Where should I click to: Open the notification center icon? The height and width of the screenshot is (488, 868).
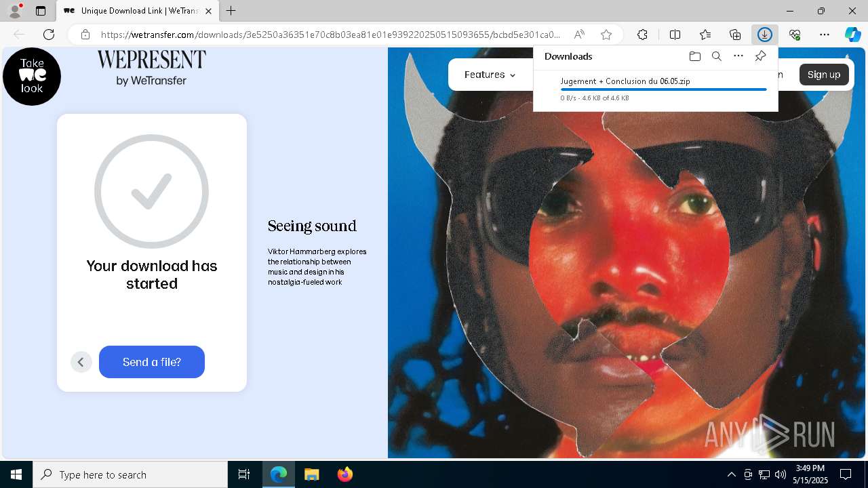(x=846, y=474)
